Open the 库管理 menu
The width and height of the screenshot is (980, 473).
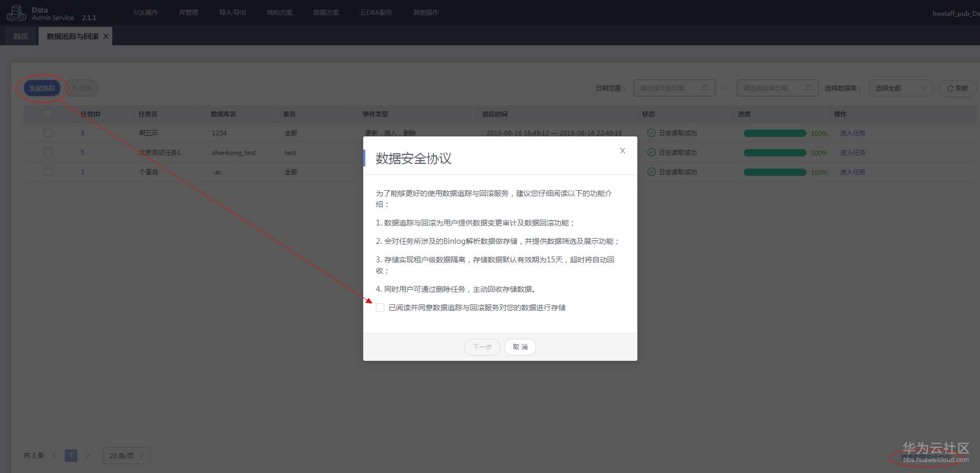188,13
